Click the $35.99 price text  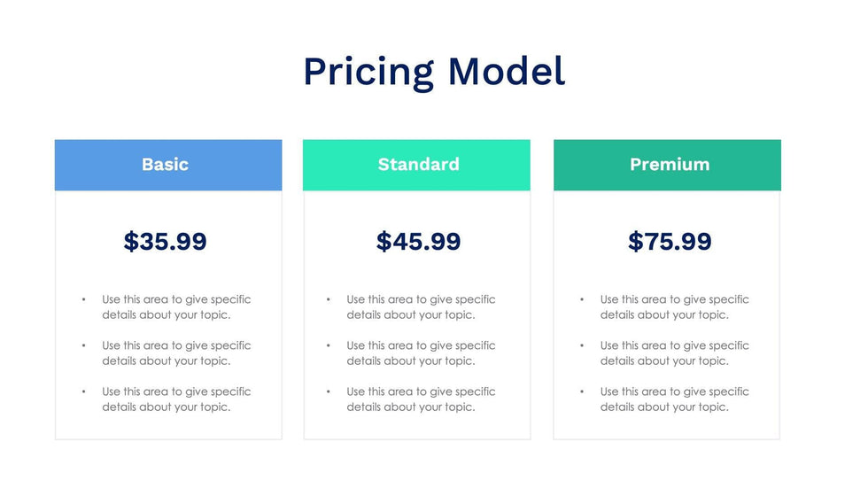pos(166,241)
